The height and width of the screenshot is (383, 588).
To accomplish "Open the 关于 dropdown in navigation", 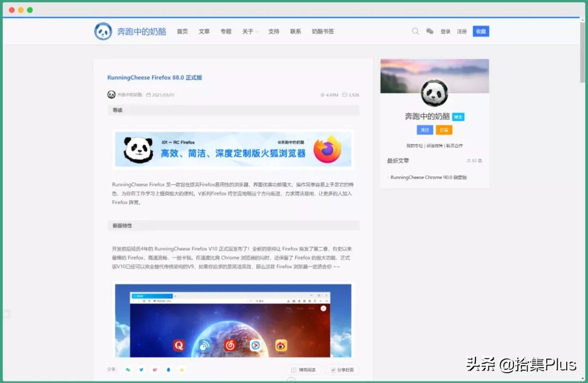I will point(249,32).
